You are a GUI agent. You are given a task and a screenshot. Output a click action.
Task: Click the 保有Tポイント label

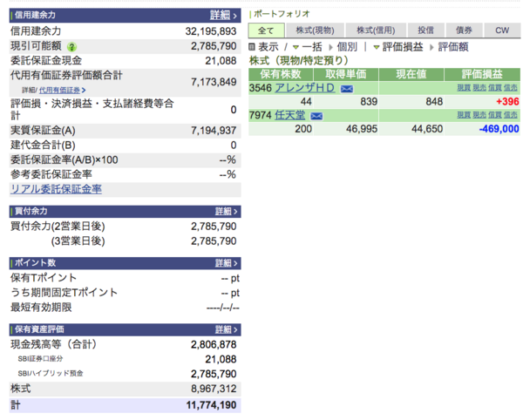point(44,278)
